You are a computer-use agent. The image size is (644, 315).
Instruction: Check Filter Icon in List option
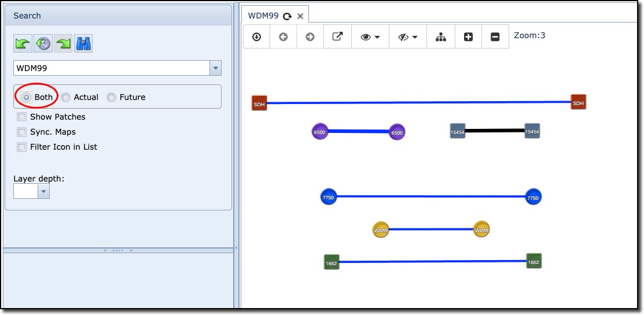[22, 147]
